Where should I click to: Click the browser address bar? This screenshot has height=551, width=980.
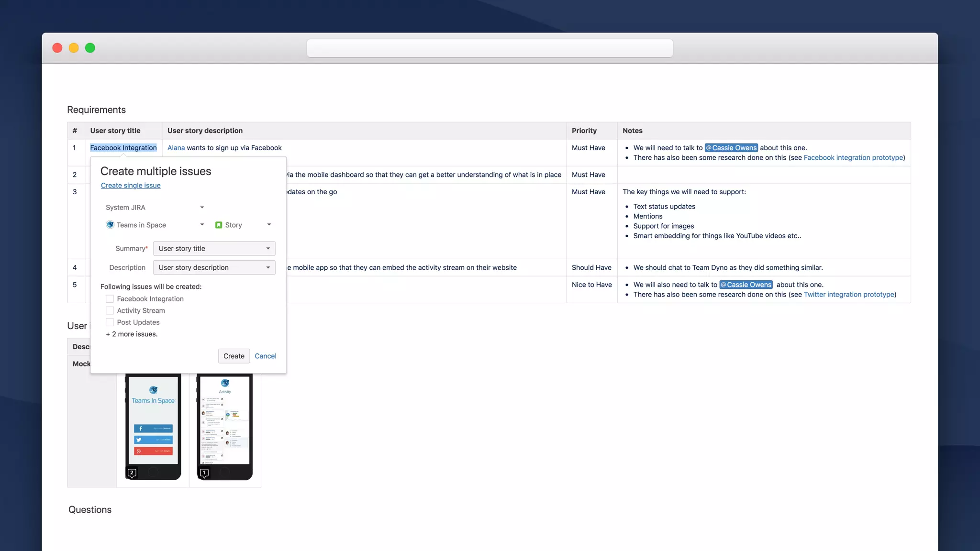490,48
